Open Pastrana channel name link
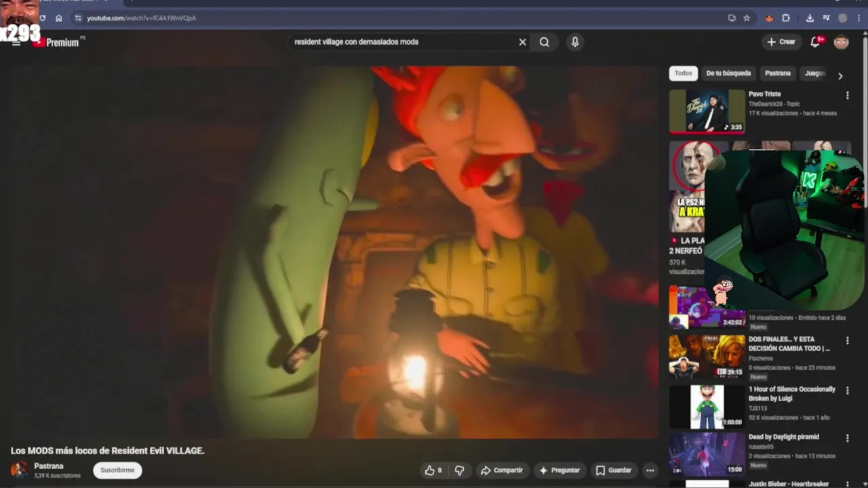The height and width of the screenshot is (488, 868). tap(49, 466)
